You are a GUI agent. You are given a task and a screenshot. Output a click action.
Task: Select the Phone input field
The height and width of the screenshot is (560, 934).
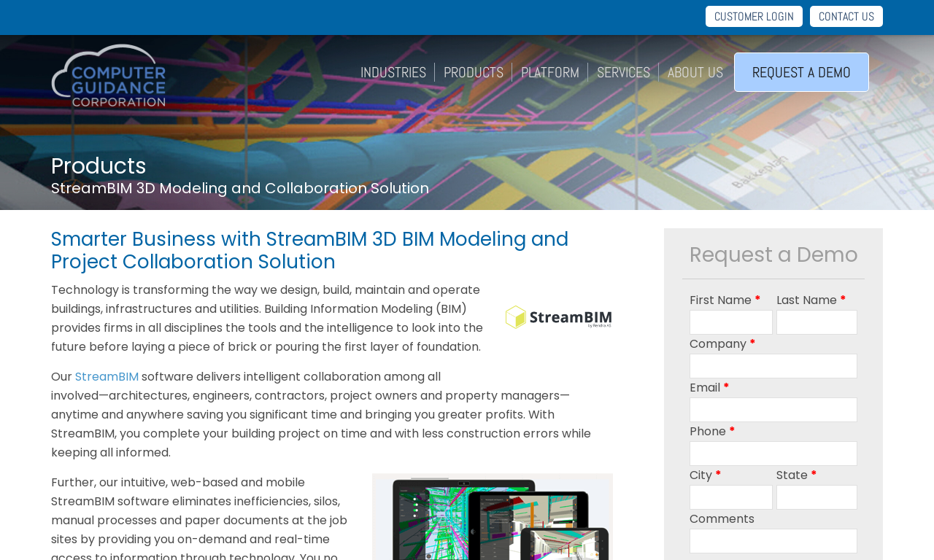(x=773, y=454)
